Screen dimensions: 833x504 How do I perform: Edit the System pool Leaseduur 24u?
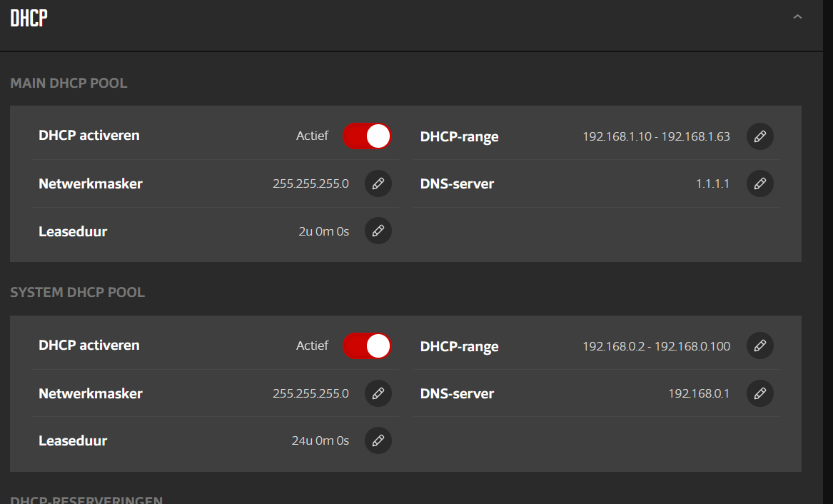click(378, 440)
